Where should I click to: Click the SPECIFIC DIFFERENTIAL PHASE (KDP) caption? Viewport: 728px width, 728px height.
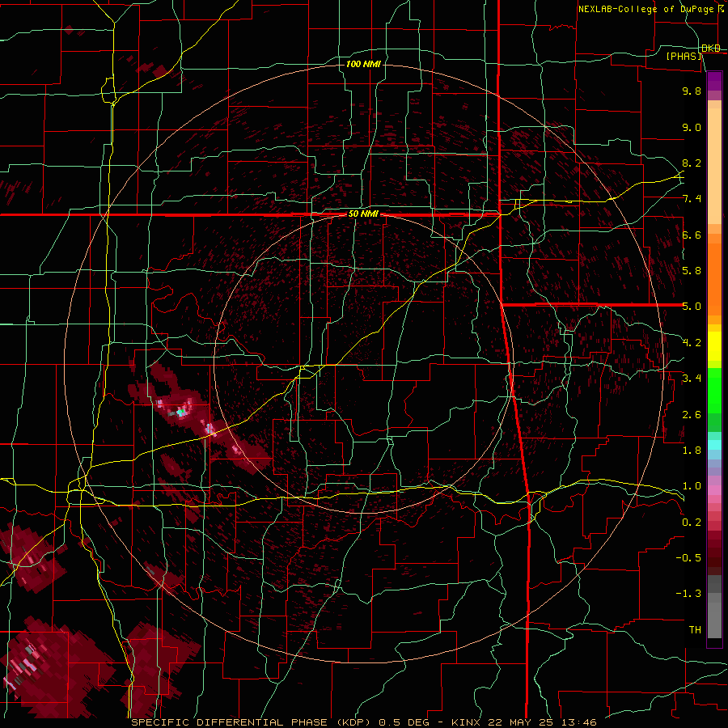coord(250,722)
